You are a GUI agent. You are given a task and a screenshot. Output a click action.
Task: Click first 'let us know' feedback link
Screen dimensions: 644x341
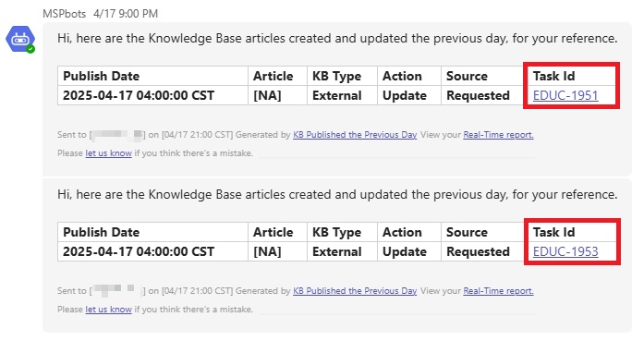pyautogui.click(x=108, y=153)
